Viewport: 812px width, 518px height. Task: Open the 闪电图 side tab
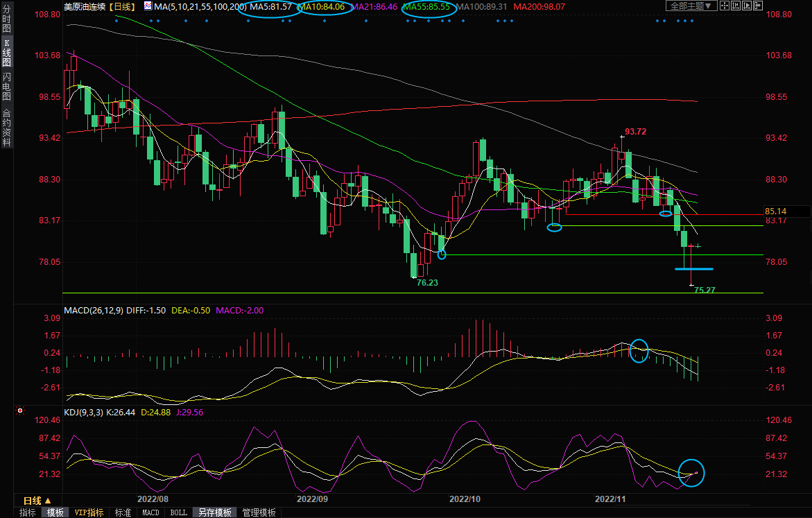pyautogui.click(x=6, y=86)
